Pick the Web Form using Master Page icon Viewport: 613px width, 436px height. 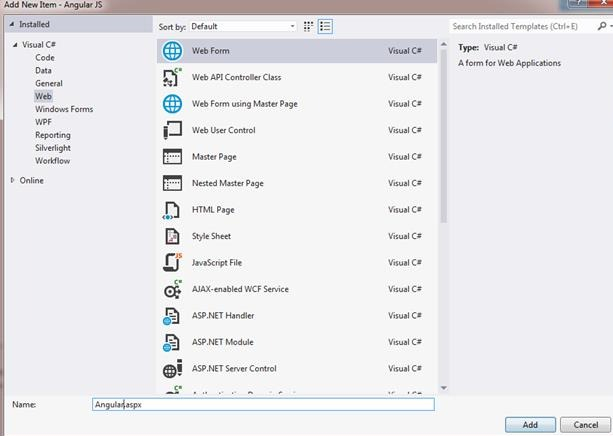[172, 104]
